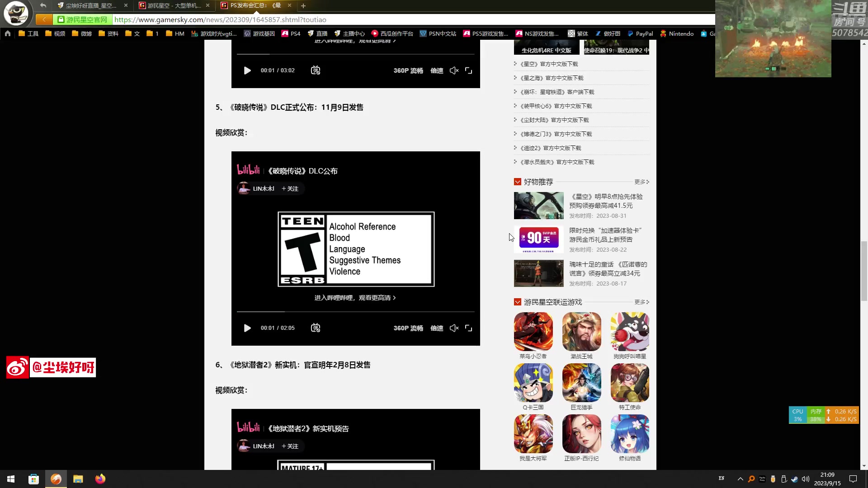Open 《潜水员戴夫》官方中文版下载 link

557,162
